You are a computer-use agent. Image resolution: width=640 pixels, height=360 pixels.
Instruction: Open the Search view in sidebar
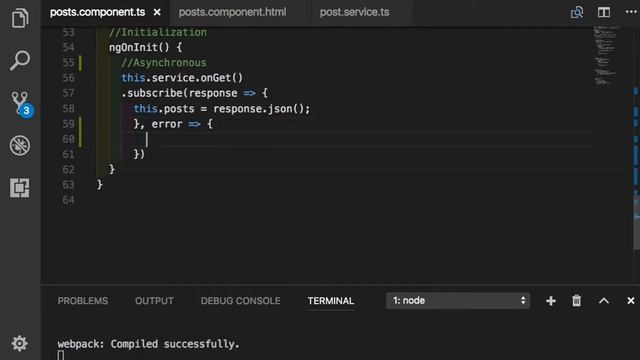(20, 60)
